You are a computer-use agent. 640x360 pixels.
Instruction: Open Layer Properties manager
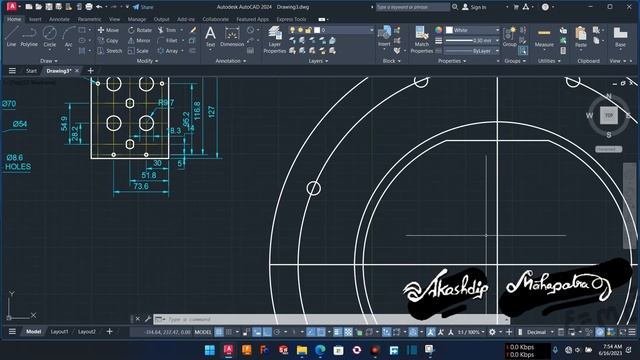pos(274,40)
